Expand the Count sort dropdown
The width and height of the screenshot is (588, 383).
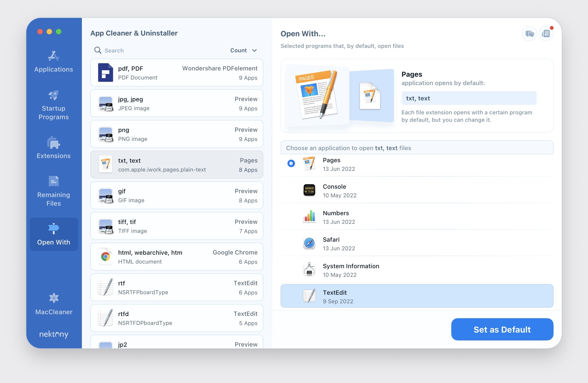238,50
